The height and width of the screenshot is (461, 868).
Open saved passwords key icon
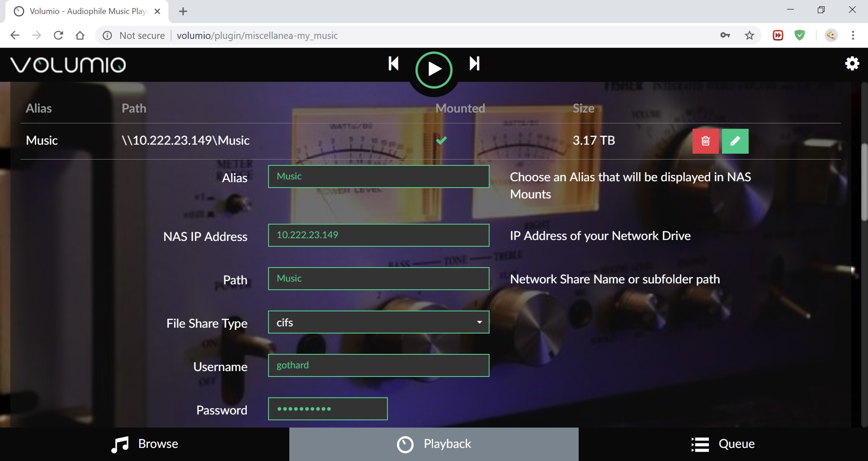725,35
